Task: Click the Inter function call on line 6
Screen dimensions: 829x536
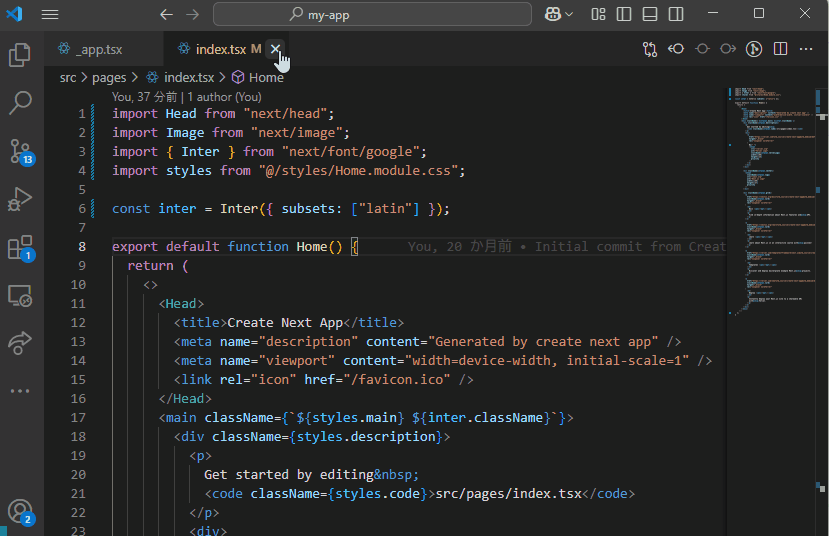Action: pyautogui.click(x=239, y=209)
